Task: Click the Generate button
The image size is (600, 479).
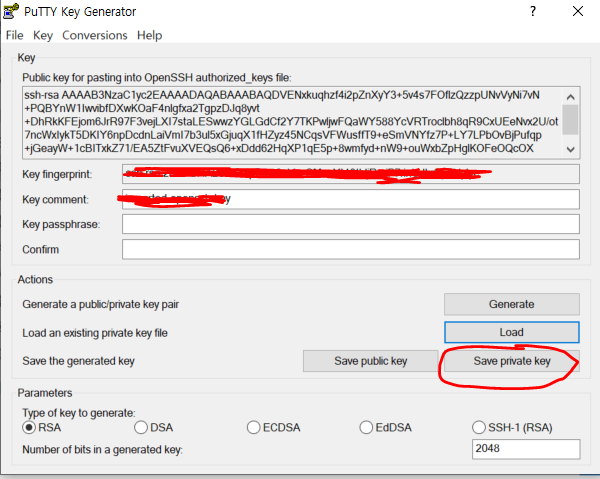Action: click(x=512, y=304)
